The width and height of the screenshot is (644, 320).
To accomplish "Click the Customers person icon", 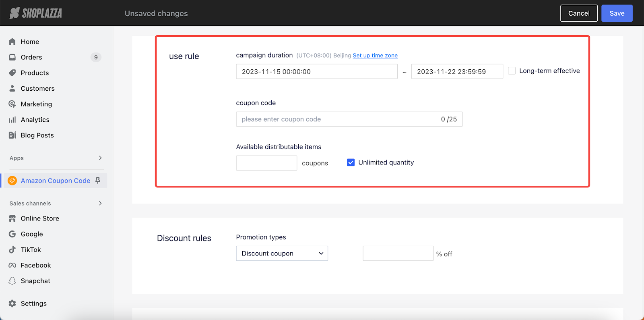I will tap(12, 88).
